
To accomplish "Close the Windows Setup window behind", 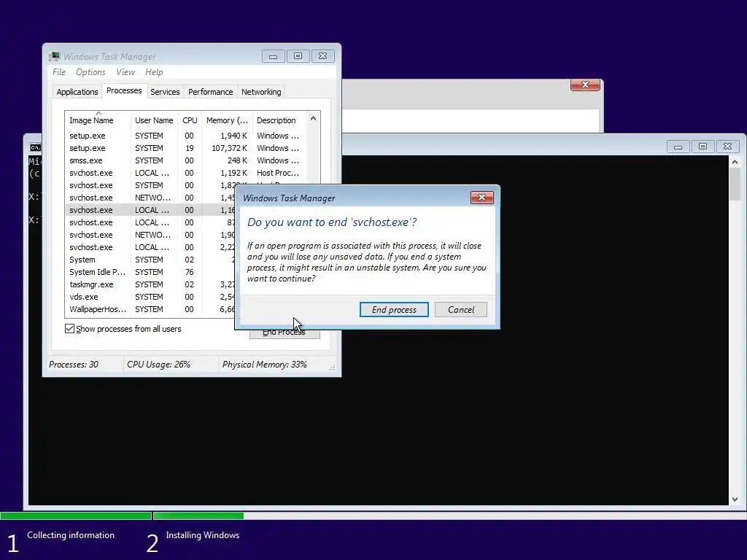I will 585,85.
